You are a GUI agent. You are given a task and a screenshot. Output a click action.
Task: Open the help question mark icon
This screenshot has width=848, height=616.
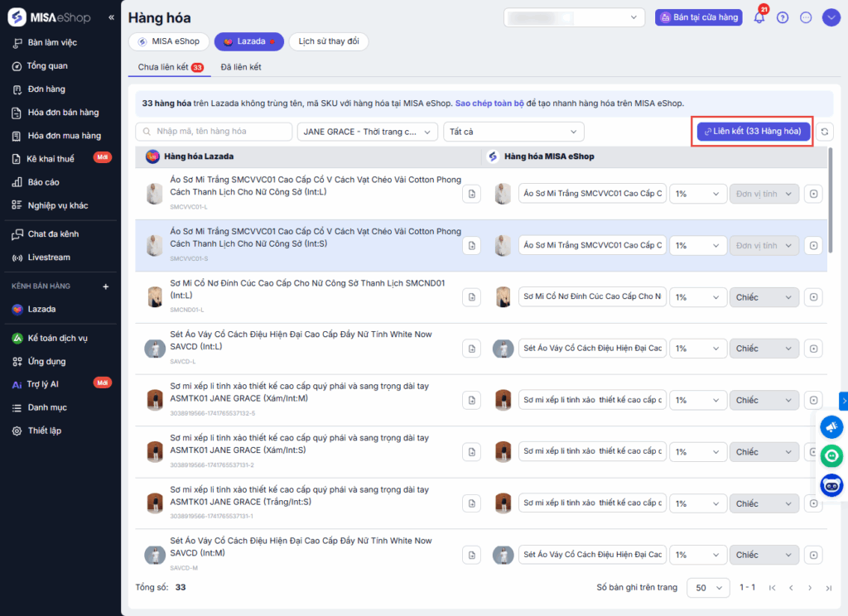click(782, 17)
